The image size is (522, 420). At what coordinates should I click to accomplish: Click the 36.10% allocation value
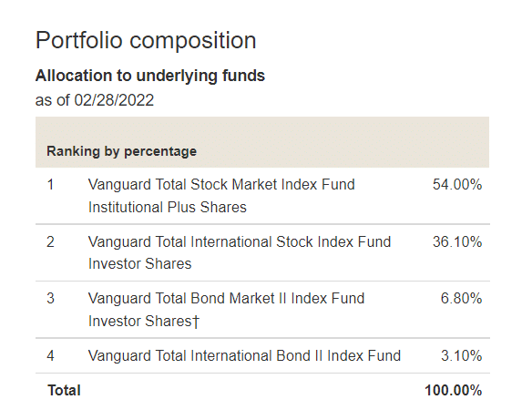(457, 242)
